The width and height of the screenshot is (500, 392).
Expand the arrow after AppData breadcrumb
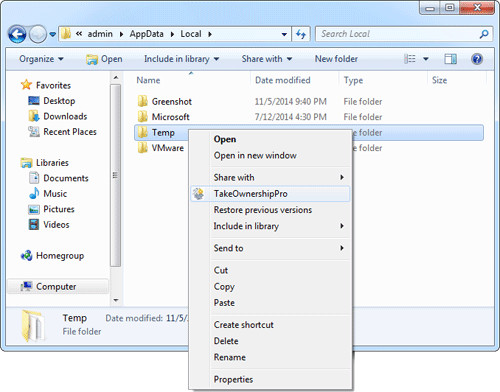[x=172, y=34]
